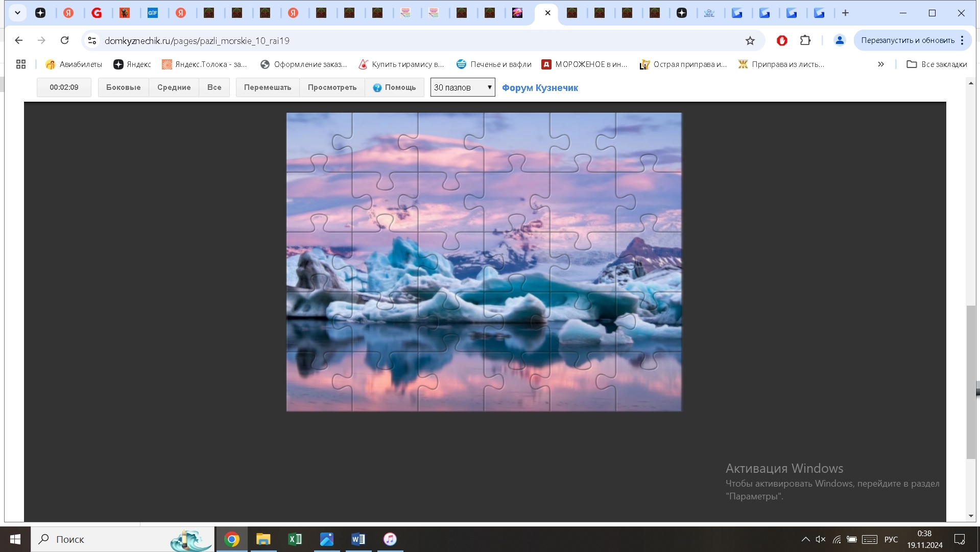
Task: Open the 'Купить тирамису' bookmark
Action: [401, 64]
